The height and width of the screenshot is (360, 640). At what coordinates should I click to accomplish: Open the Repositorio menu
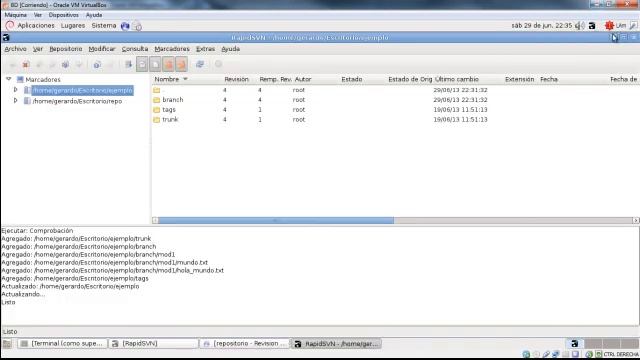(66, 49)
